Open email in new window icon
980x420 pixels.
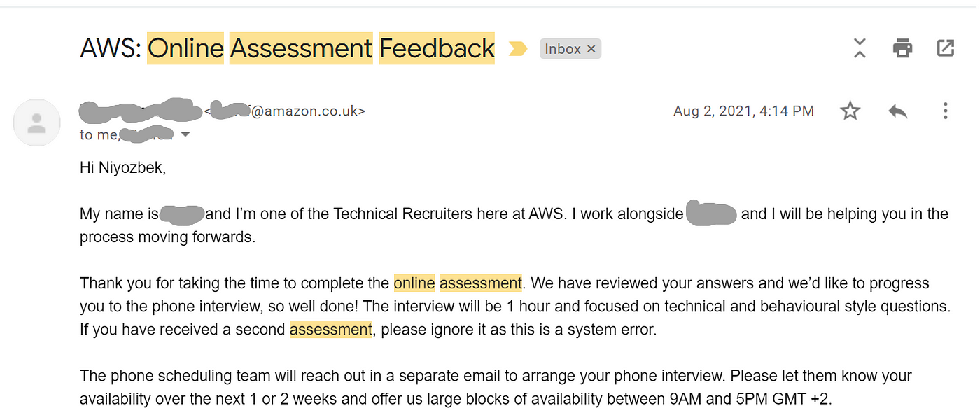pyautogui.click(x=946, y=48)
